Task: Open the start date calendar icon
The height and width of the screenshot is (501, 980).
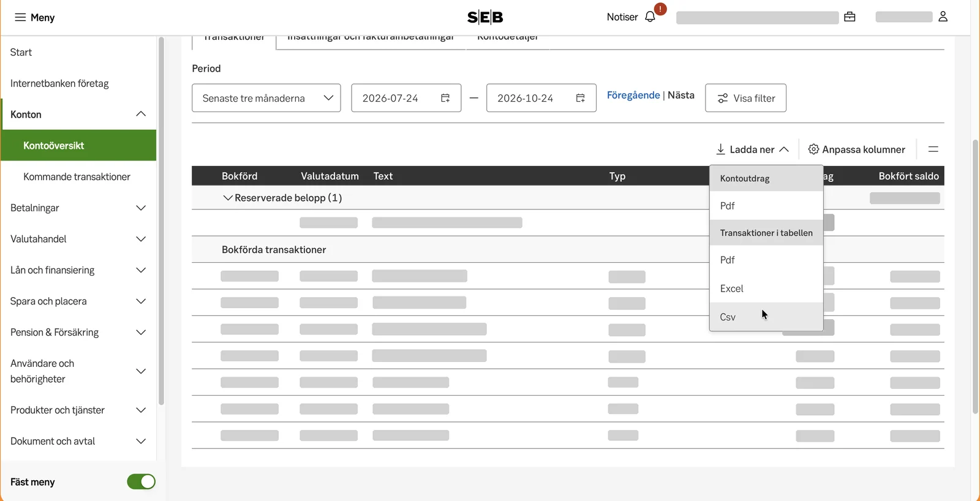Action: (x=445, y=98)
